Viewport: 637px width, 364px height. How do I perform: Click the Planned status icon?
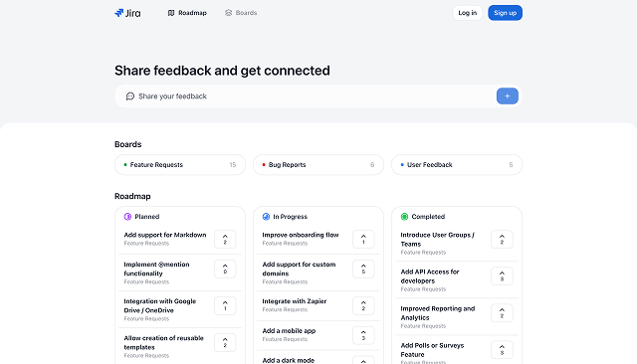(127, 217)
